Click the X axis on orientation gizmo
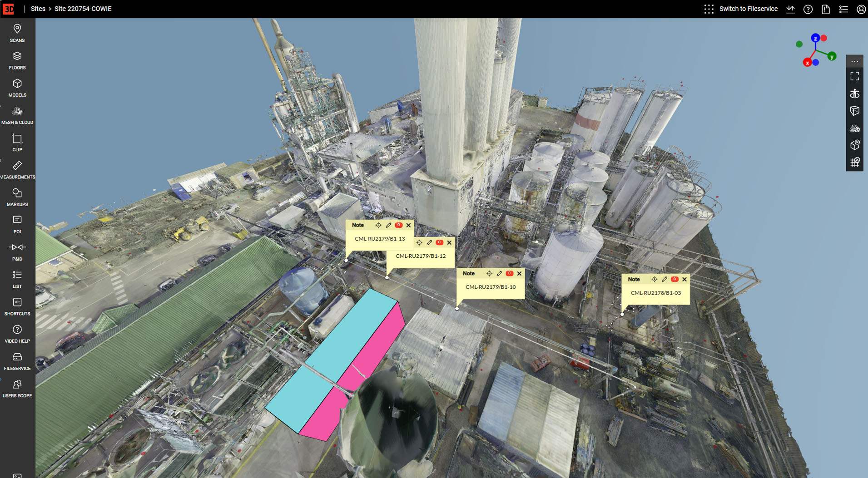 coord(807,63)
